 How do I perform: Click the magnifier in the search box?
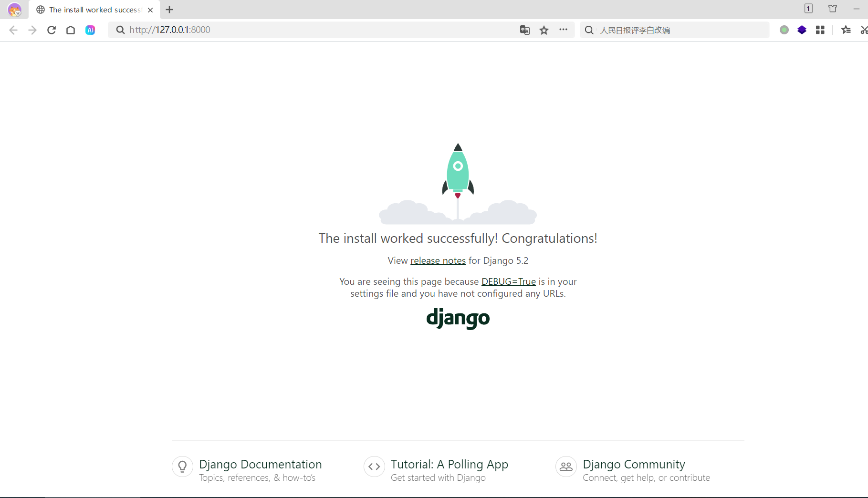[x=589, y=30]
